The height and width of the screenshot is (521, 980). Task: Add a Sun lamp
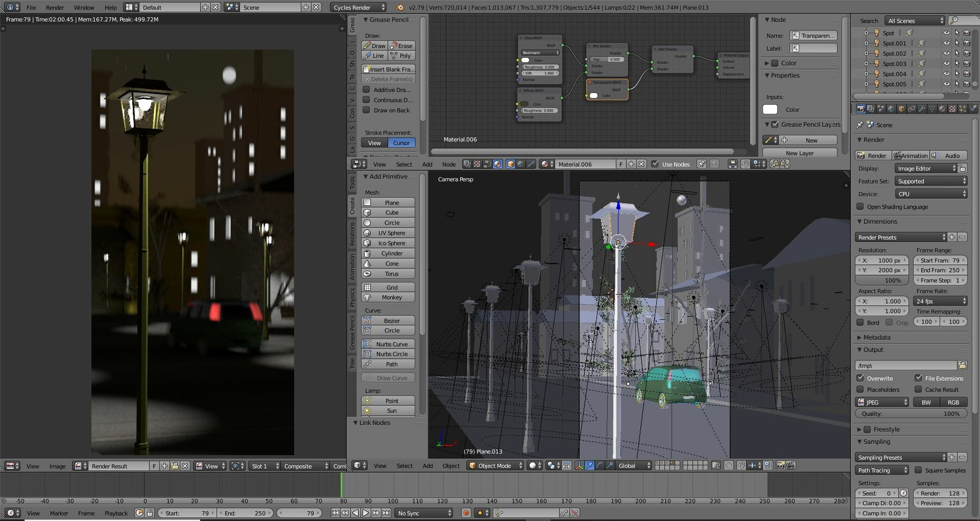pos(391,411)
